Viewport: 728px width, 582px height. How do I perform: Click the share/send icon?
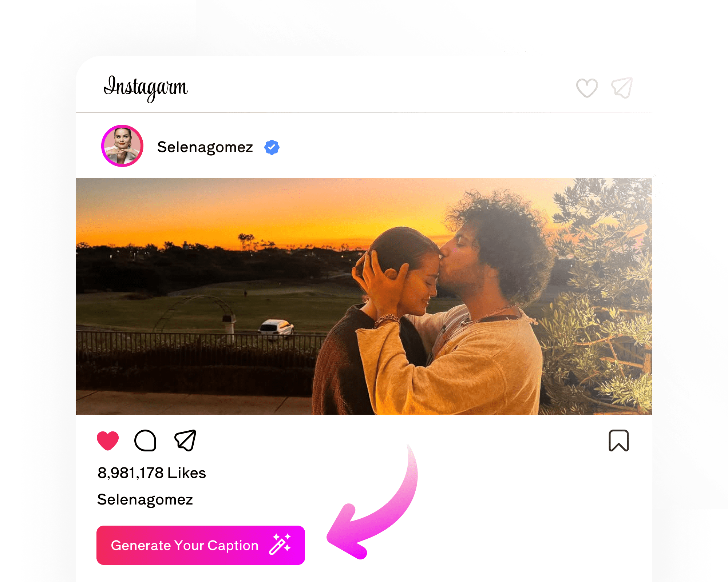click(x=186, y=440)
